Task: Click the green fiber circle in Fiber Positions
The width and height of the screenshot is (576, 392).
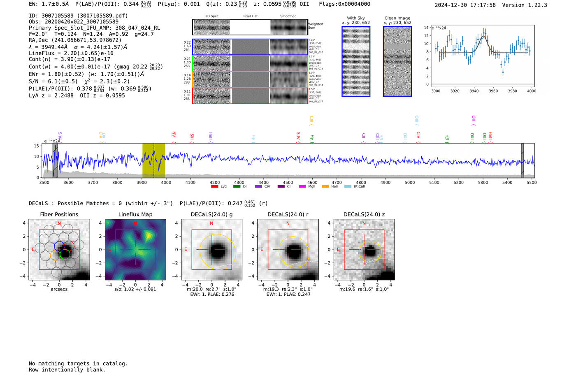Action: (65, 255)
